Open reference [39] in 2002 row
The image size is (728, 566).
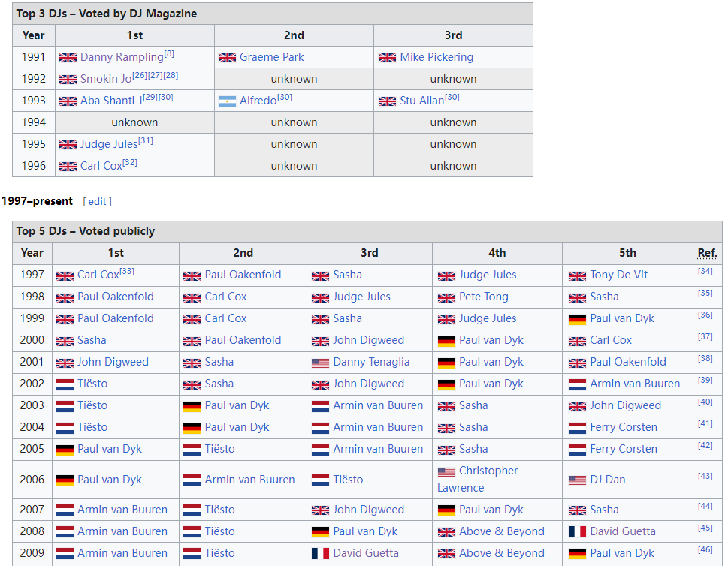[x=705, y=380]
